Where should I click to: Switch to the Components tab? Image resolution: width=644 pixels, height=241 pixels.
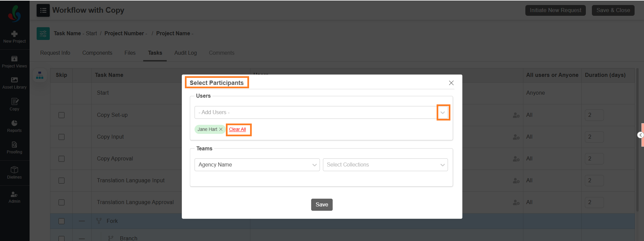coord(97,53)
